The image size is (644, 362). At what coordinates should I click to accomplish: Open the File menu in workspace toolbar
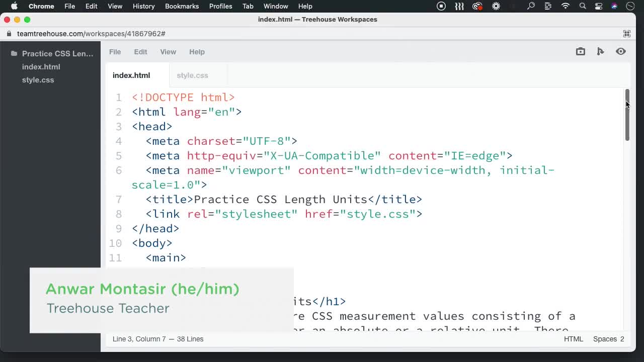click(115, 52)
